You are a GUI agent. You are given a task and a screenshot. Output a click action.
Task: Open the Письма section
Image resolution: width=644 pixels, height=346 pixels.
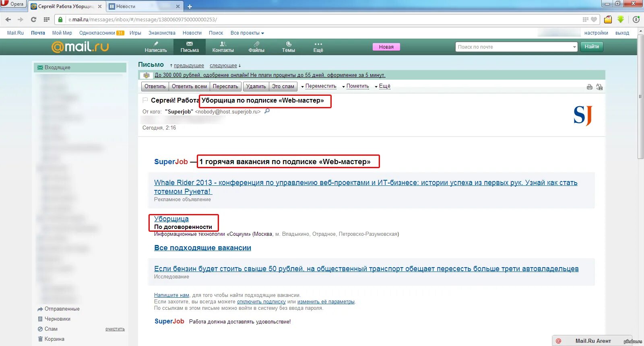pyautogui.click(x=190, y=47)
